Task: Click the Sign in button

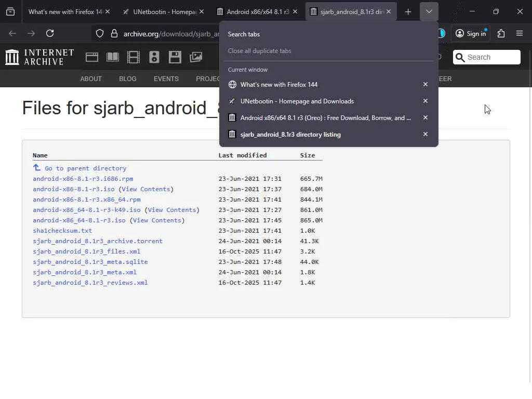Action: point(471,33)
